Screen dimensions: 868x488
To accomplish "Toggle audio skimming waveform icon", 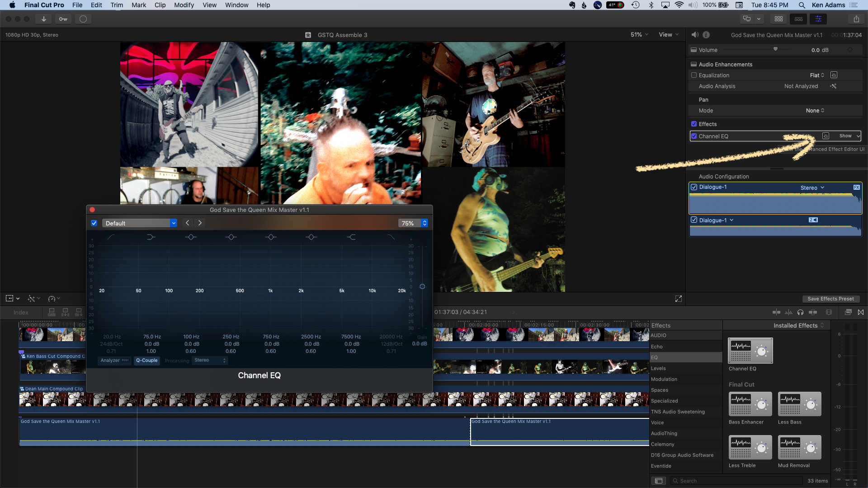I will coord(789,312).
